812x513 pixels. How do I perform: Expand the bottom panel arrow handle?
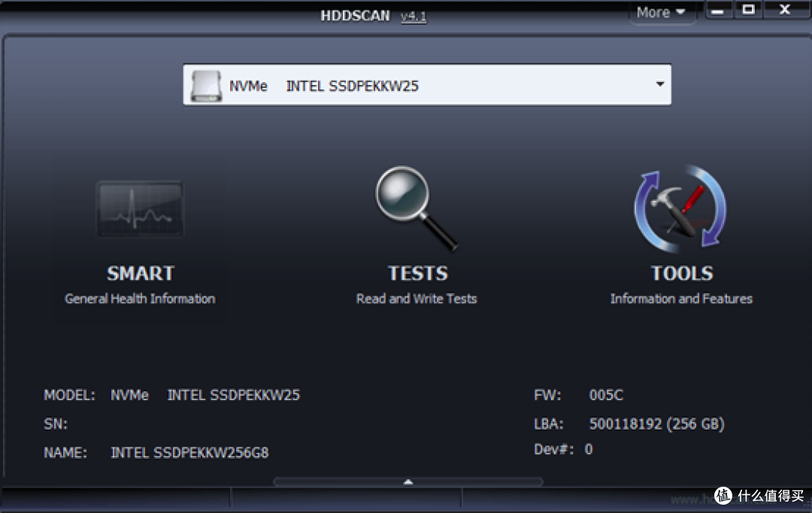[408, 482]
